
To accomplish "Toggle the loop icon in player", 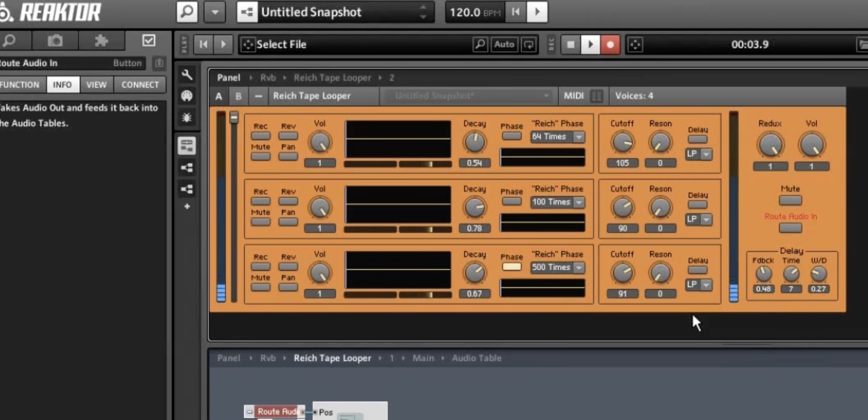I will coord(528,44).
